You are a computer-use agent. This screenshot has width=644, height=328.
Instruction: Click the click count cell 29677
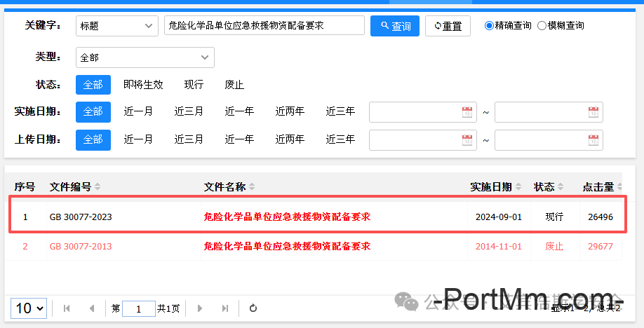(x=601, y=246)
